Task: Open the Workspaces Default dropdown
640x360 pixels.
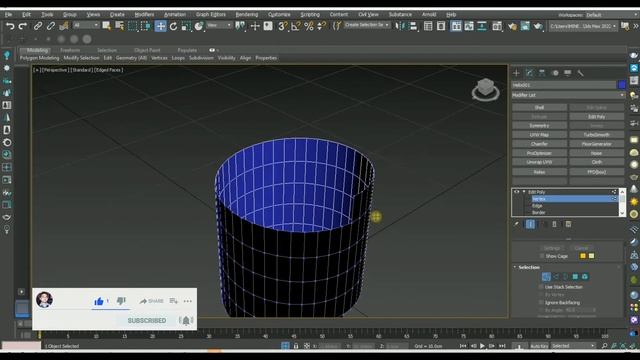Action: pos(610,15)
